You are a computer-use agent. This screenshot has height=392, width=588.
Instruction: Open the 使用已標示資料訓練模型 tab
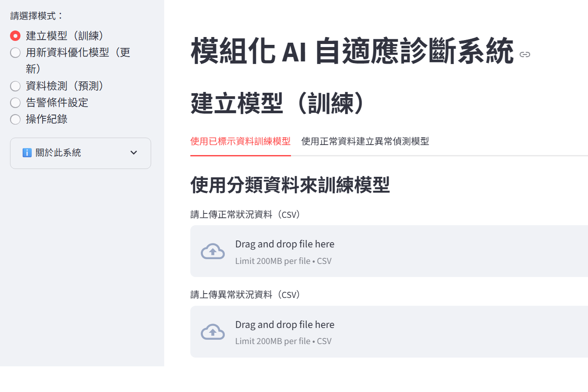pos(240,141)
